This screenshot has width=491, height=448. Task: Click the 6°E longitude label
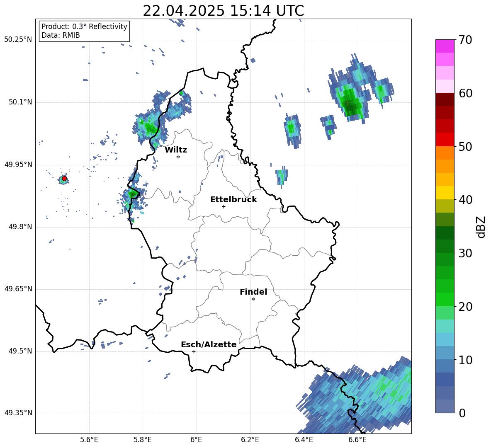(x=196, y=440)
